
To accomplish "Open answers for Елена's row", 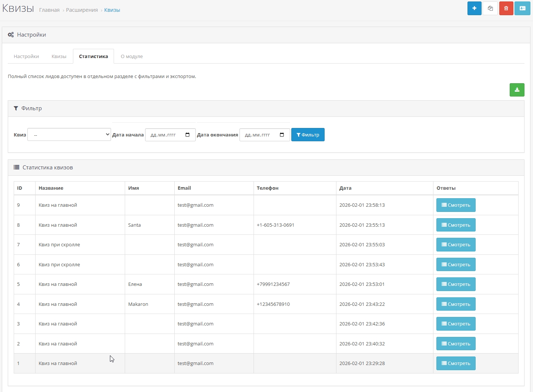I will coord(456,284).
